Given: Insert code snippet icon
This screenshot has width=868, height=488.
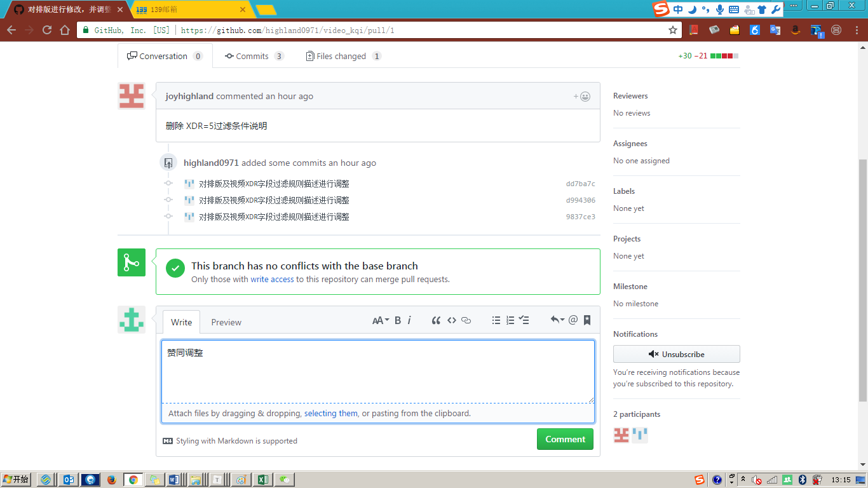Looking at the screenshot, I should [x=452, y=320].
